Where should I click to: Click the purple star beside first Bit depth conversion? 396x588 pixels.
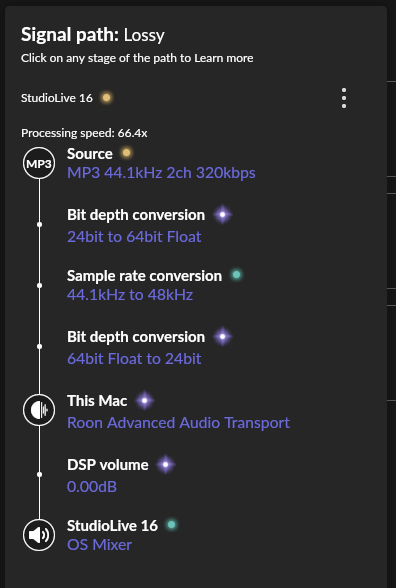coord(222,215)
